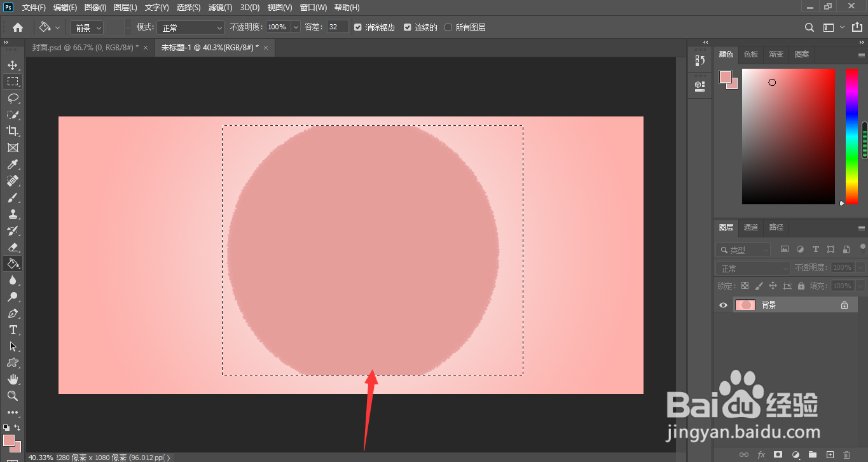868x462 pixels.
Task: Switch to the 通道 channels tab
Action: (751, 227)
